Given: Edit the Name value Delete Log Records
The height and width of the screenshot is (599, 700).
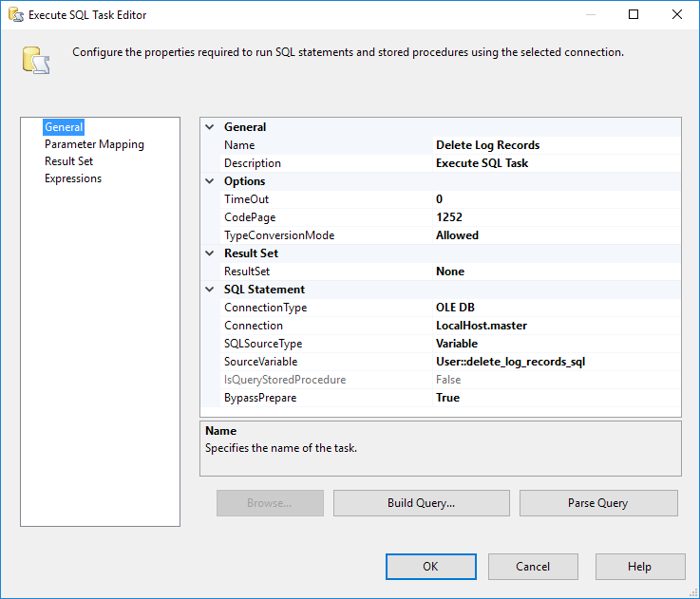Looking at the screenshot, I should coord(557,145).
